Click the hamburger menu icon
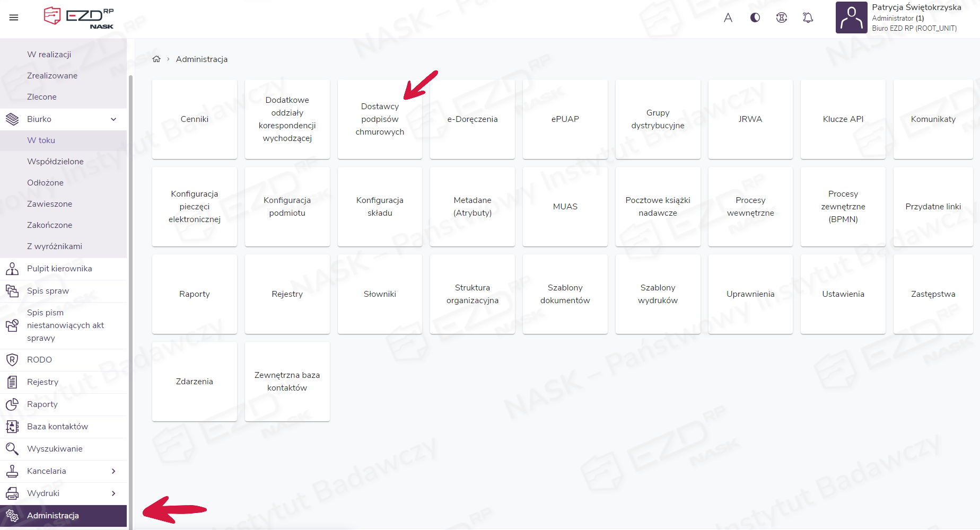The image size is (980, 530). coord(14,17)
